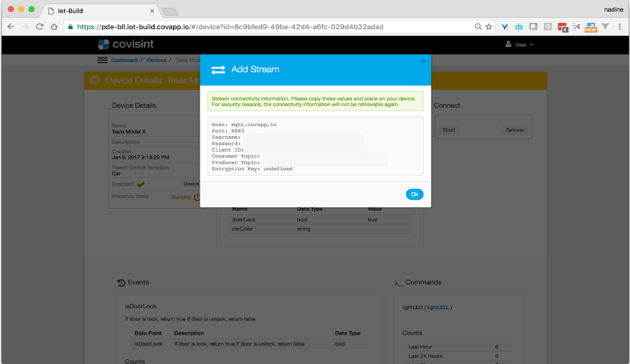Click the browser home icon
The image size is (630, 364).
(x=54, y=27)
